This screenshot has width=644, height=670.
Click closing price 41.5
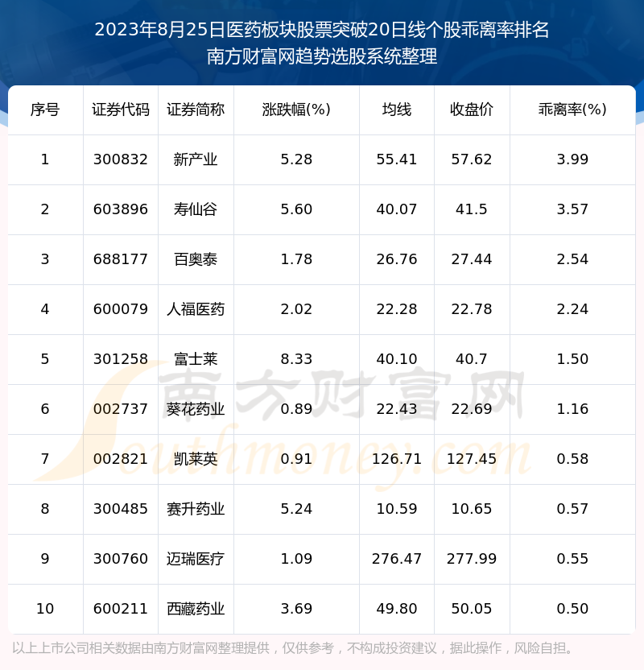point(472,209)
